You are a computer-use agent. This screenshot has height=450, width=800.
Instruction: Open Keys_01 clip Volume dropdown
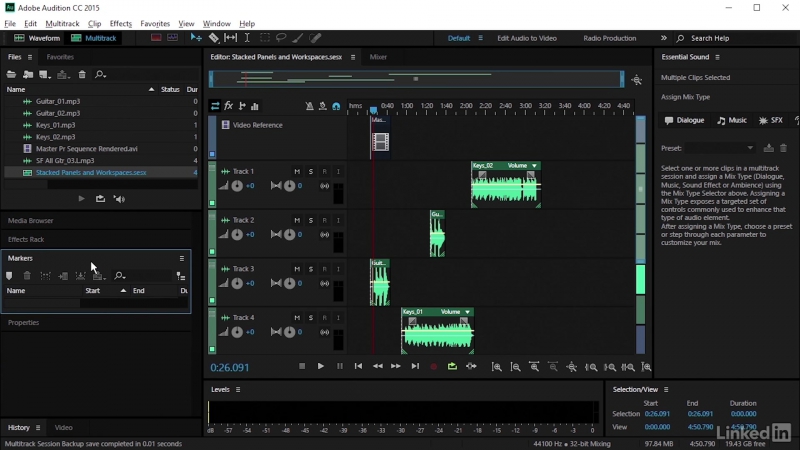[467, 312]
